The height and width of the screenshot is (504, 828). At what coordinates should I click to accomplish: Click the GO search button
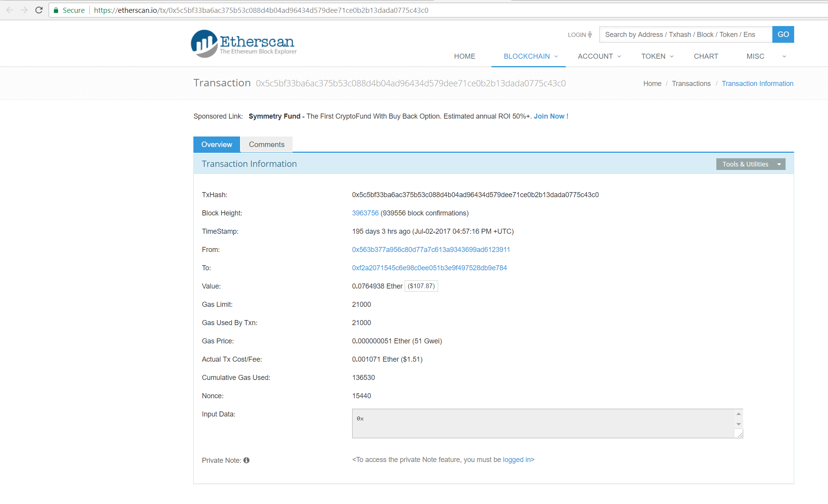click(x=783, y=34)
